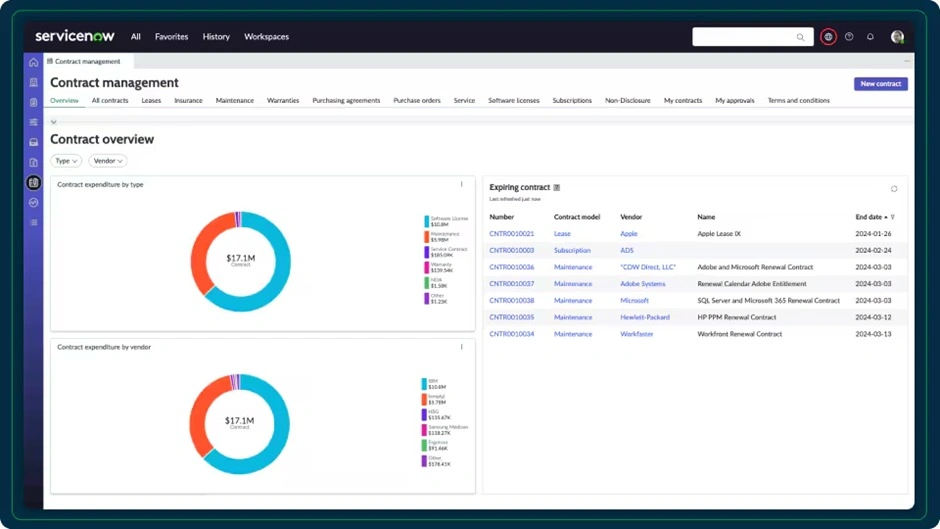Open the notifications bell
This screenshot has width=940, height=529.
pyautogui.click(x=870, y=37)
